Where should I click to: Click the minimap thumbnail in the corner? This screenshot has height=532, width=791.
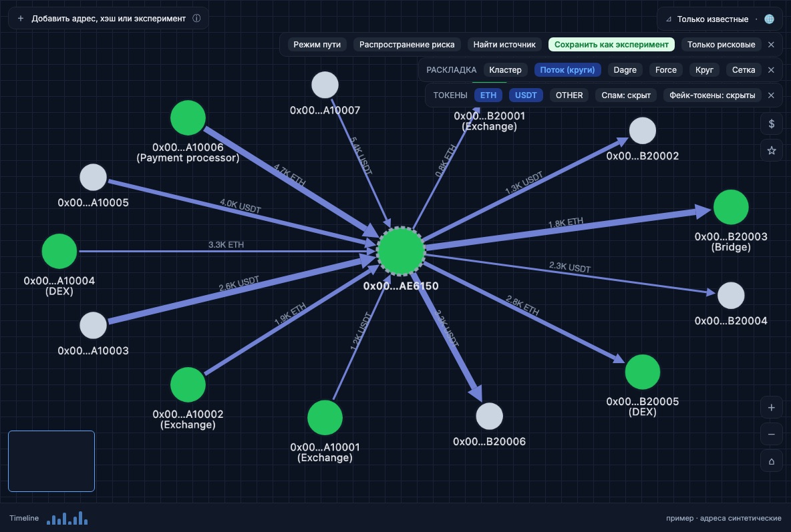(x=51, y=461)
